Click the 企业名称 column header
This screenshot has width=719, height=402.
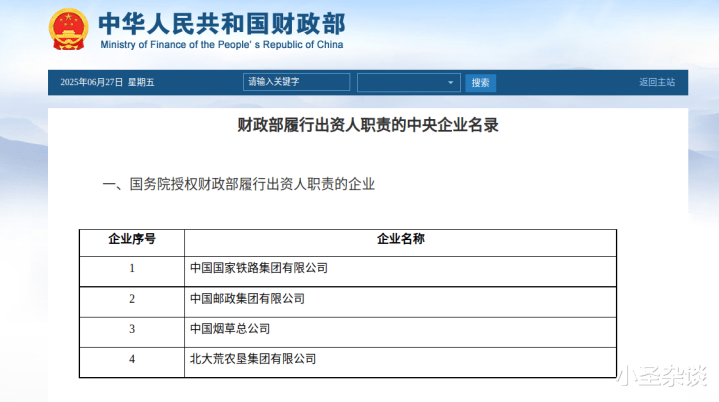point(400,243)
